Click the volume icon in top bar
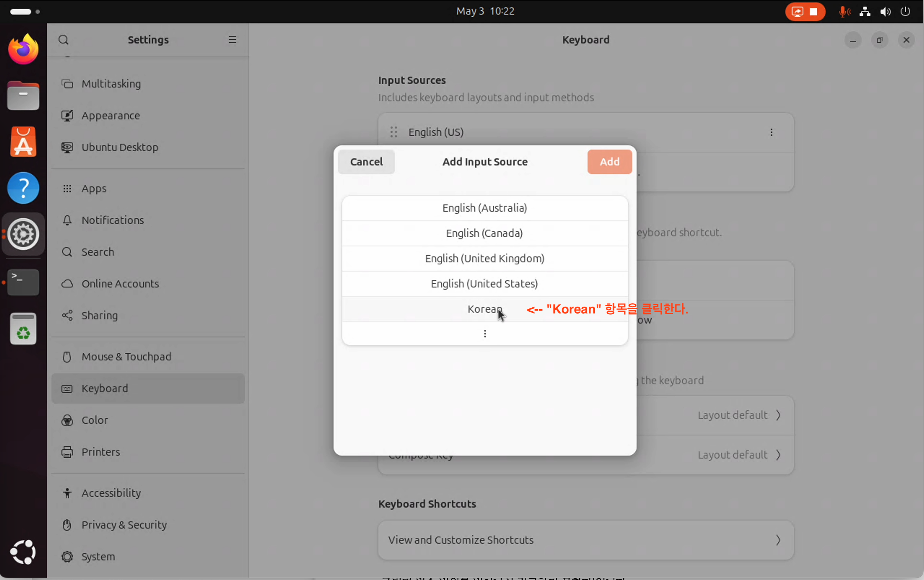 (885, 12)
